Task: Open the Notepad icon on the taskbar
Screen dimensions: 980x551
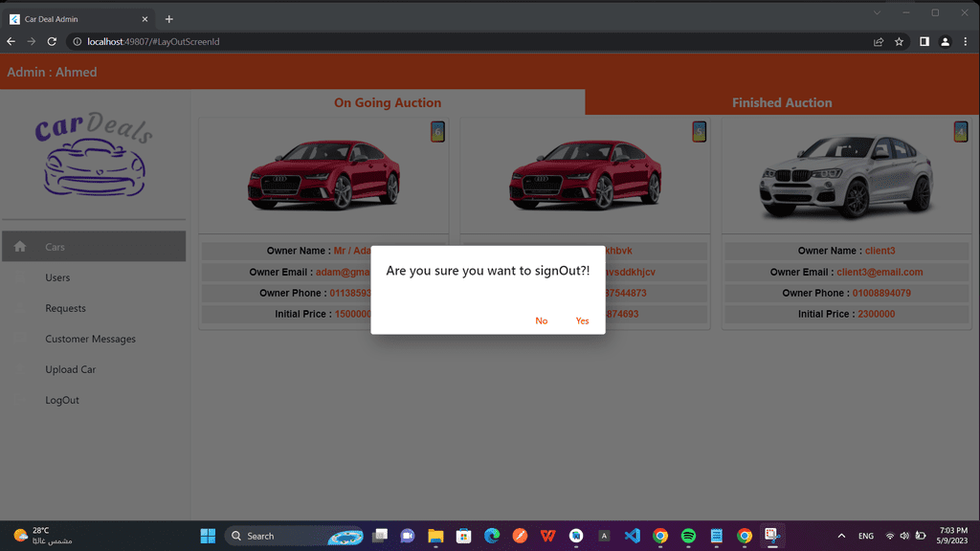Action: tap(716, 536)
